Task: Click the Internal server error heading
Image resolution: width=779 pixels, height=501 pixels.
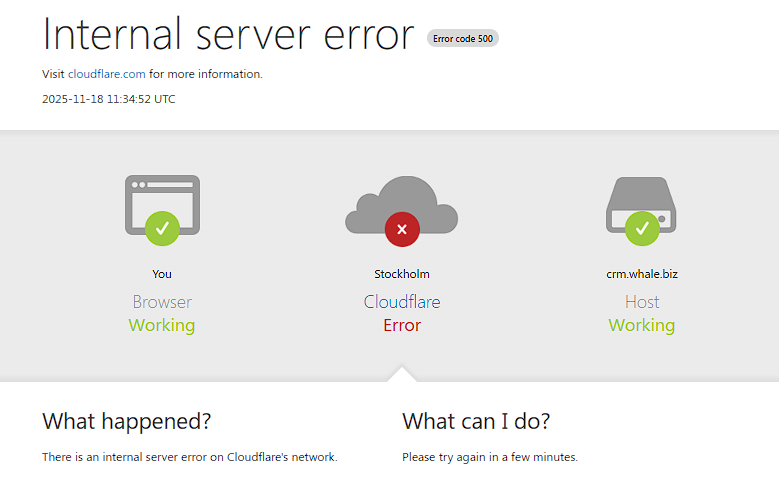Action: 228,34
